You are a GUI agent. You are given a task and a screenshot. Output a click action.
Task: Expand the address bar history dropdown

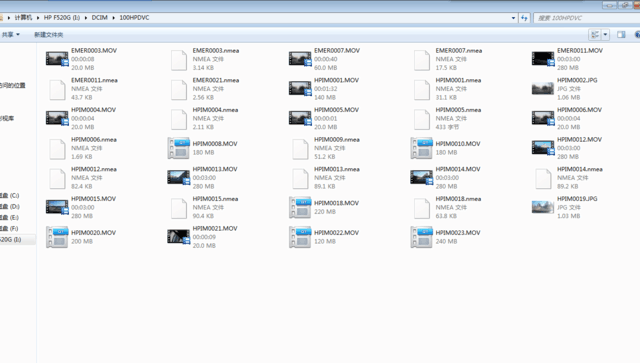pyautogui.click(x=513, y=18)
